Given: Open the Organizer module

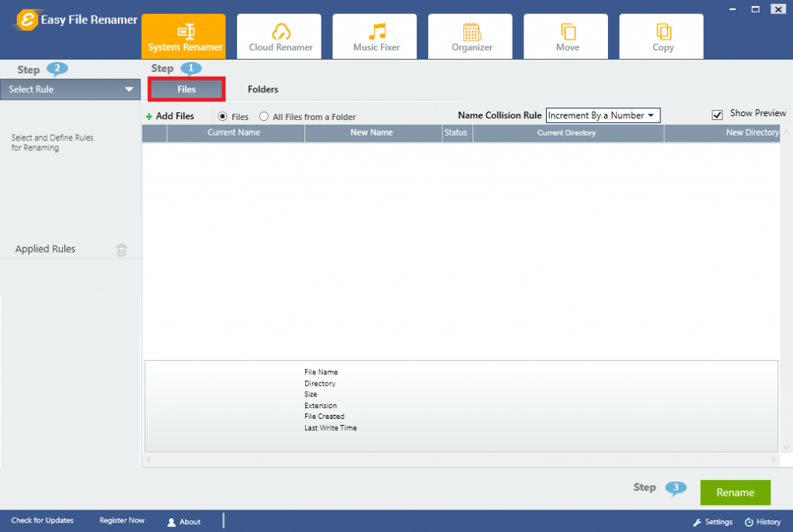Looking at the screenshot, I should pos(470,36).
